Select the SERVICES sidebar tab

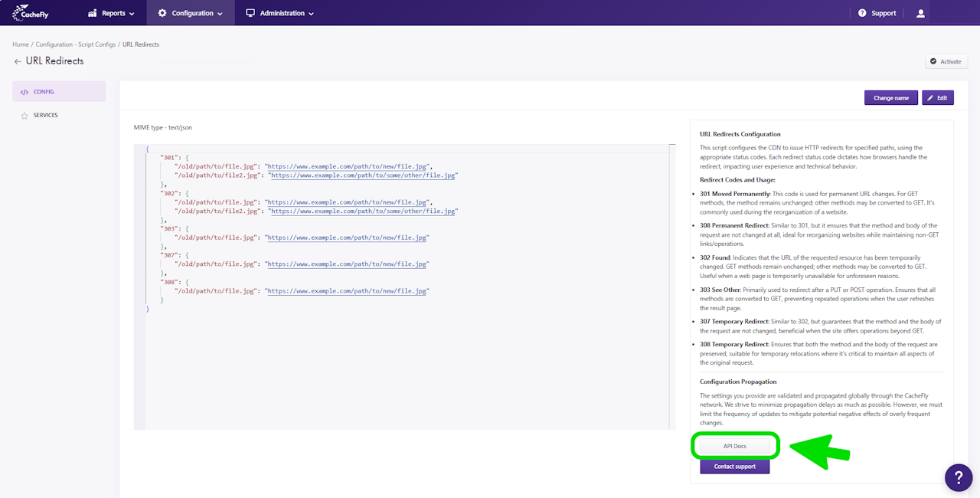(45, 116)
